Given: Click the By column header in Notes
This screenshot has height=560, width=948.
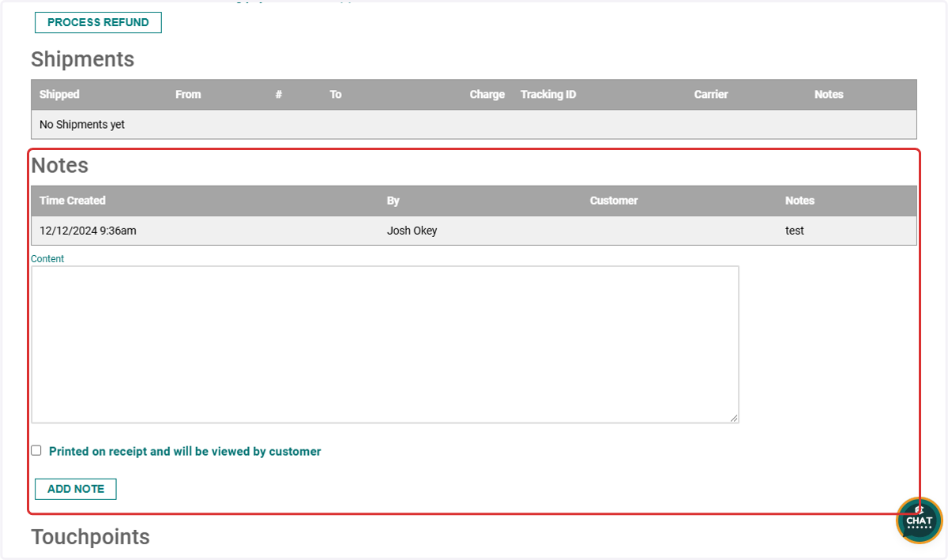Looking at the screenshot, I should pyautogui.click(x=393, y=201).
